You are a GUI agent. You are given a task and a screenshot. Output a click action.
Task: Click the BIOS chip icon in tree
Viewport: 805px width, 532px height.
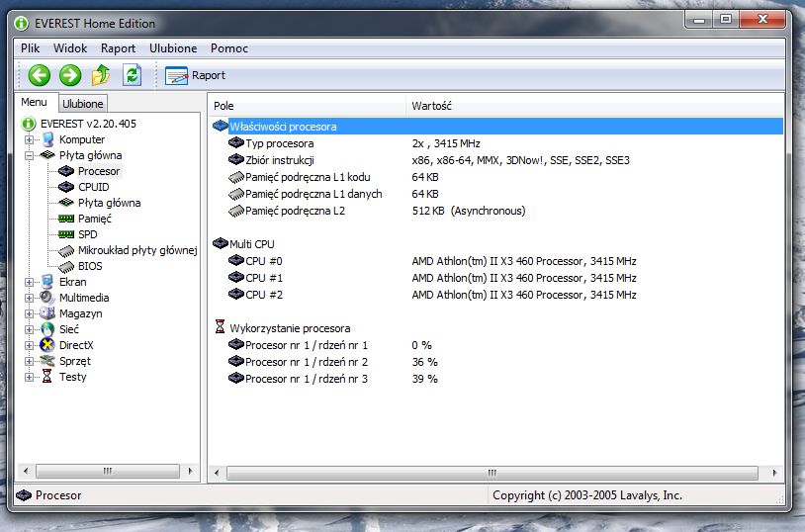pos(66,267)
